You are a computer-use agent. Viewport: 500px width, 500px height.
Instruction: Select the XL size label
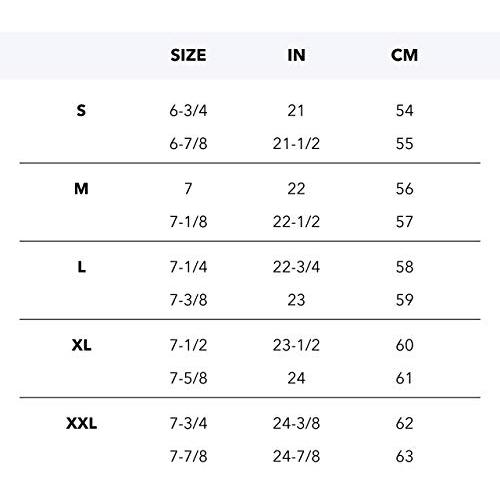pyautogui.click(x=82, y=345)
